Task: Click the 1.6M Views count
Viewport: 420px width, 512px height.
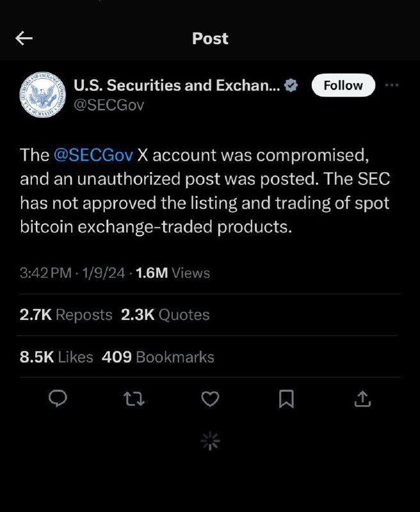Action: 173,273
